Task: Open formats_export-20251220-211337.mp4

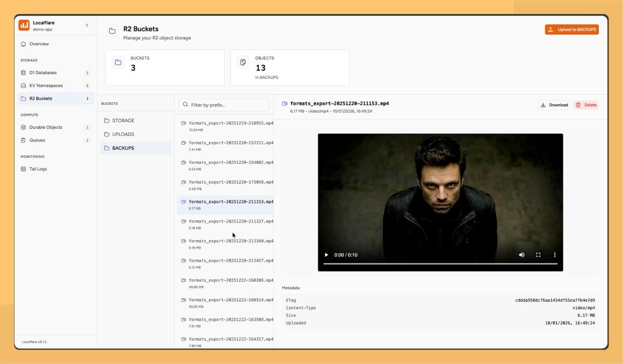Action: click(x=225, y=225)
